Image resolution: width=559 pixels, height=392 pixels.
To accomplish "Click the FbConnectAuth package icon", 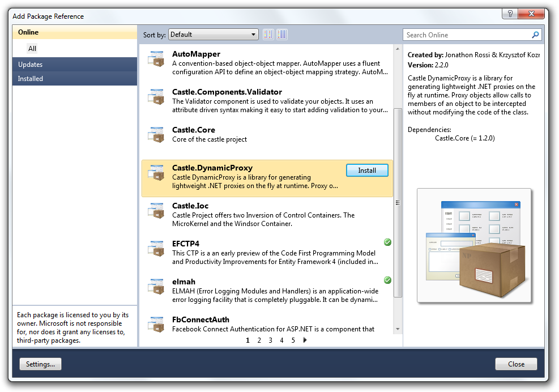I will [156, 325].
